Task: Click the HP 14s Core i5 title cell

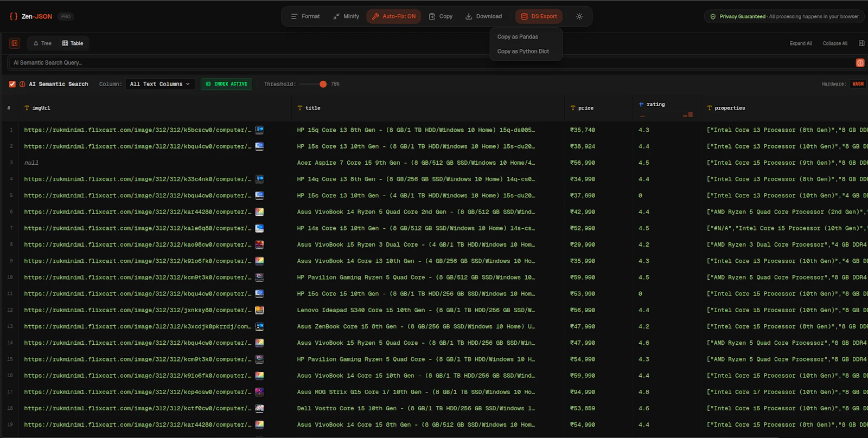Action: tap(416, 228)
